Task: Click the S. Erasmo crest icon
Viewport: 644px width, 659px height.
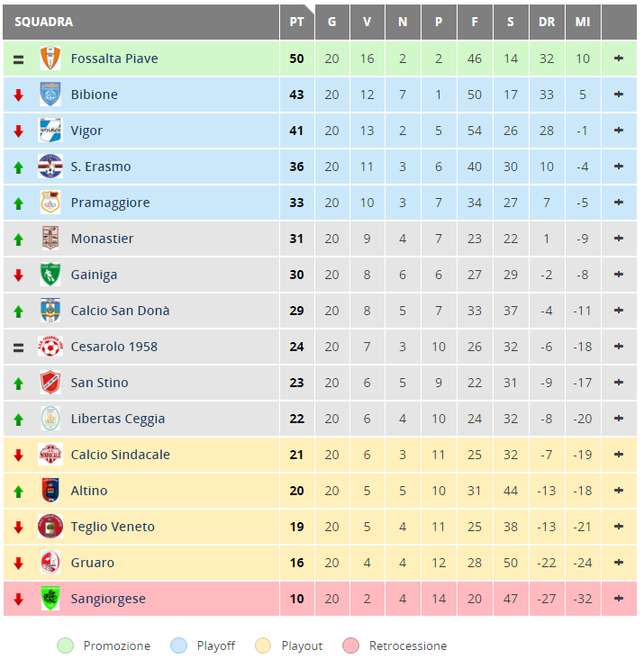Action: click(50, 167)
